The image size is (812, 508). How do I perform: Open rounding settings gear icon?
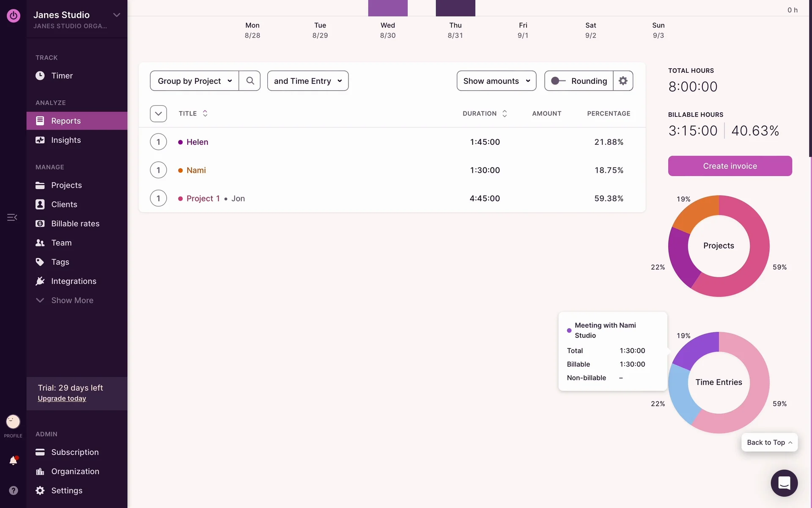pyautogui.click(x=623, y=81)
